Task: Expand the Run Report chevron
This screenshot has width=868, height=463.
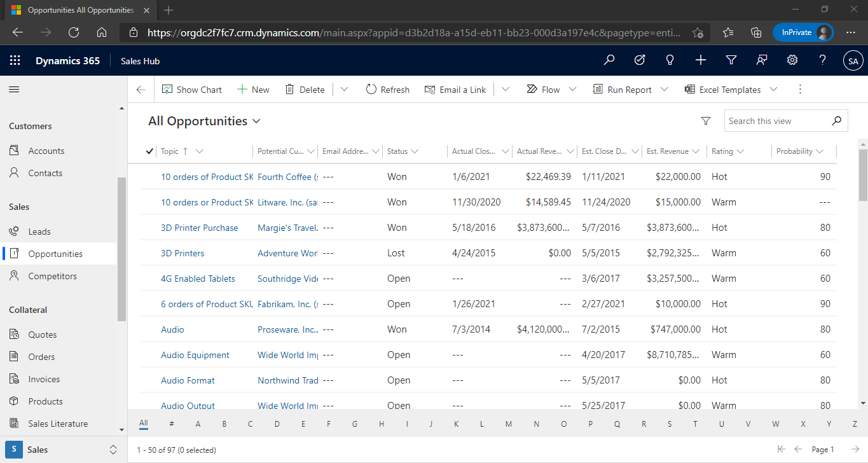Action: (665, 90)
